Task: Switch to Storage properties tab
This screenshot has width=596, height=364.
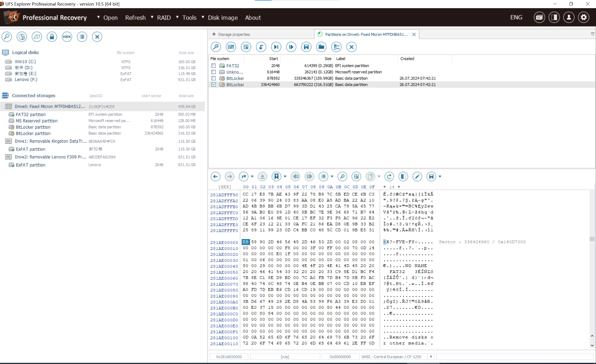Action: [234, 34]
